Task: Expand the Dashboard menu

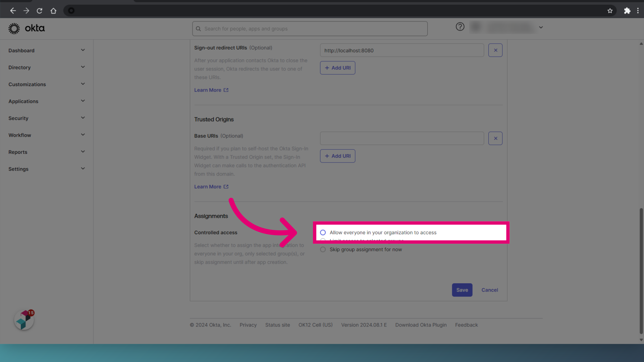Action: (47, 50)
